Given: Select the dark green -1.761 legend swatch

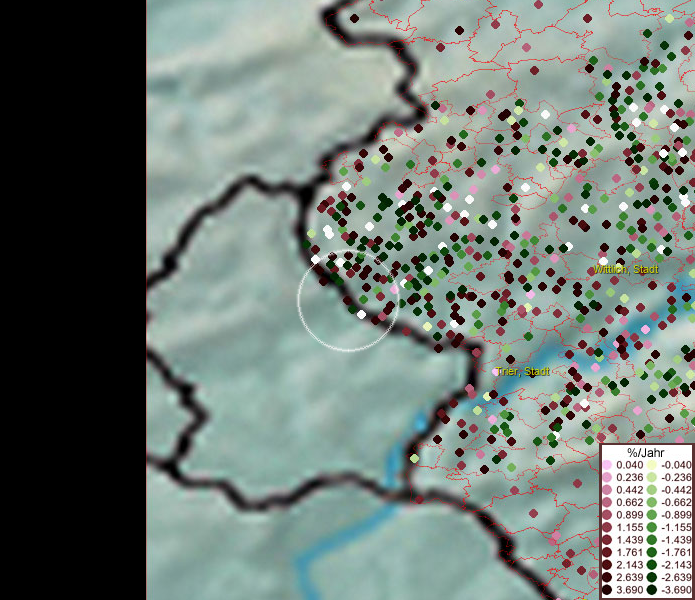Looking at the screenshot, I should click(x=652, y=553).
